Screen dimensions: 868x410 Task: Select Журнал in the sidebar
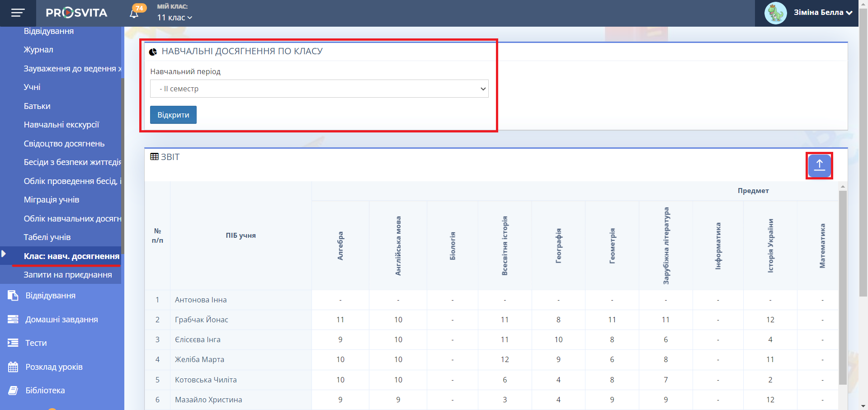[x=38, y=50]
